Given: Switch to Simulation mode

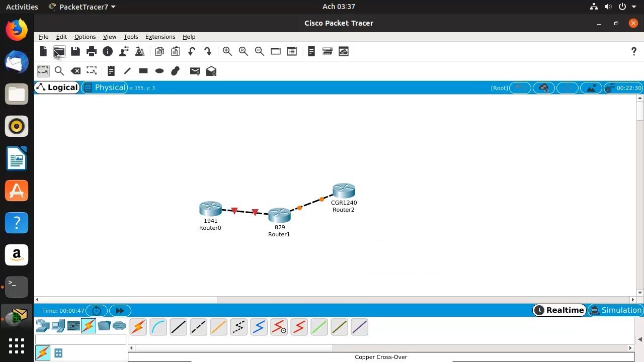Looking at the screenshot, I should 616,310.
